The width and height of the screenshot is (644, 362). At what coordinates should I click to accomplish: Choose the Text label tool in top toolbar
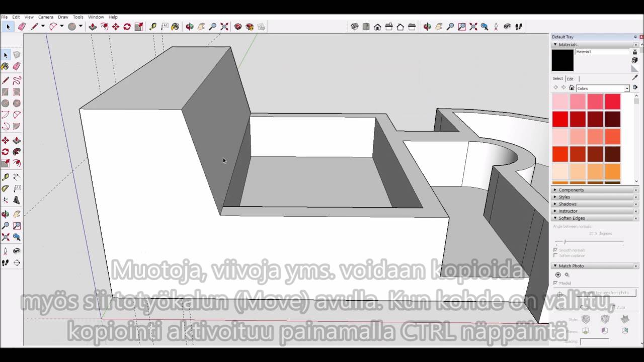[x=165, y=27]
